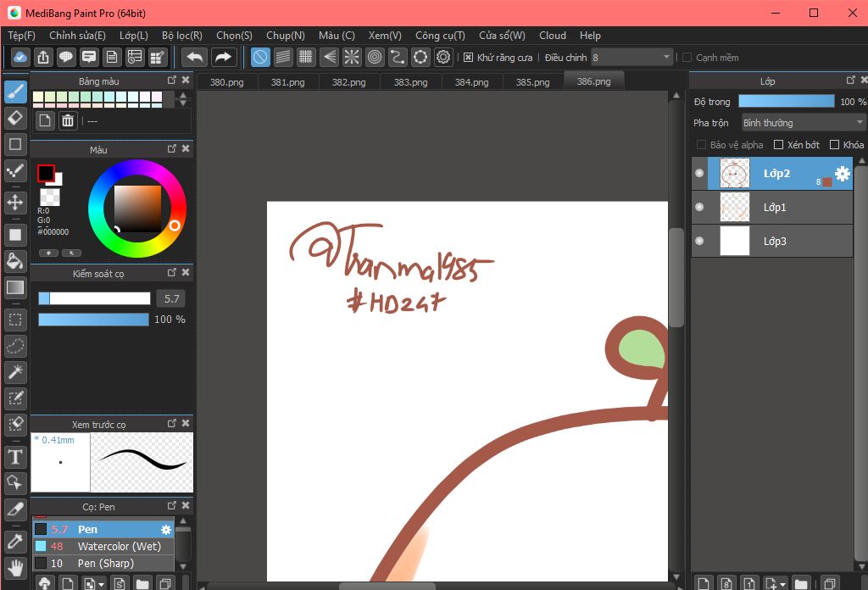868x590 pixels.
Task: Enable concentric circle snap guide
Action: click(375, 57)
